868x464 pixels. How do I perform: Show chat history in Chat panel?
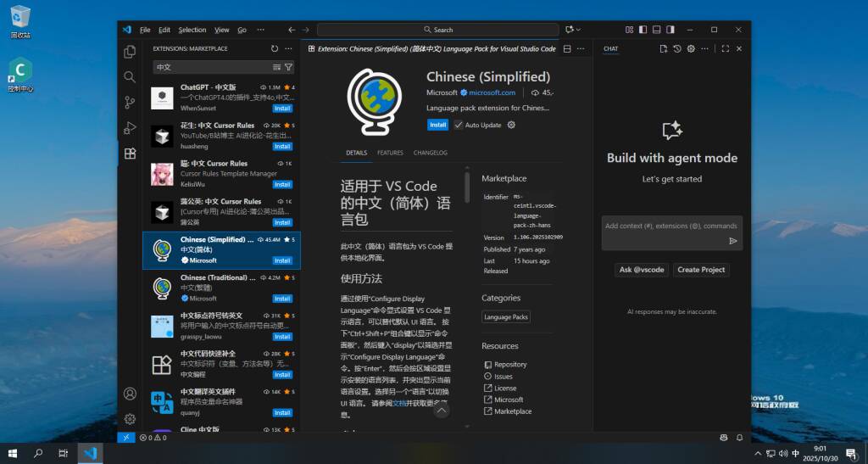click(x=677, y=49)
